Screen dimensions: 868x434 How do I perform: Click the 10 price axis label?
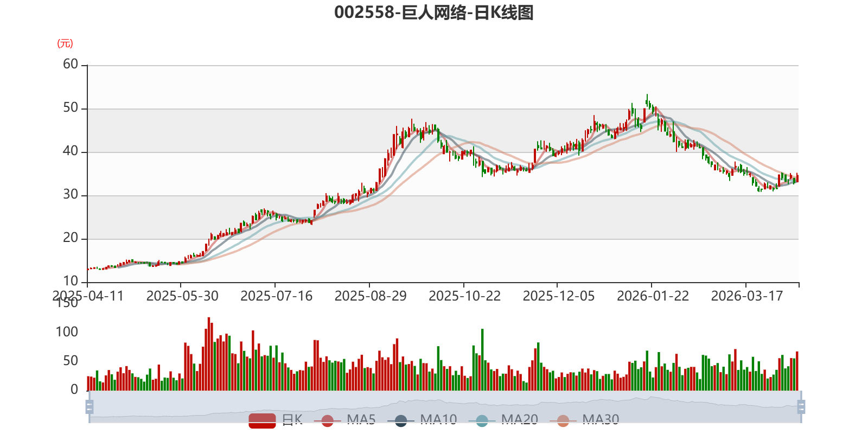[71, 281]
